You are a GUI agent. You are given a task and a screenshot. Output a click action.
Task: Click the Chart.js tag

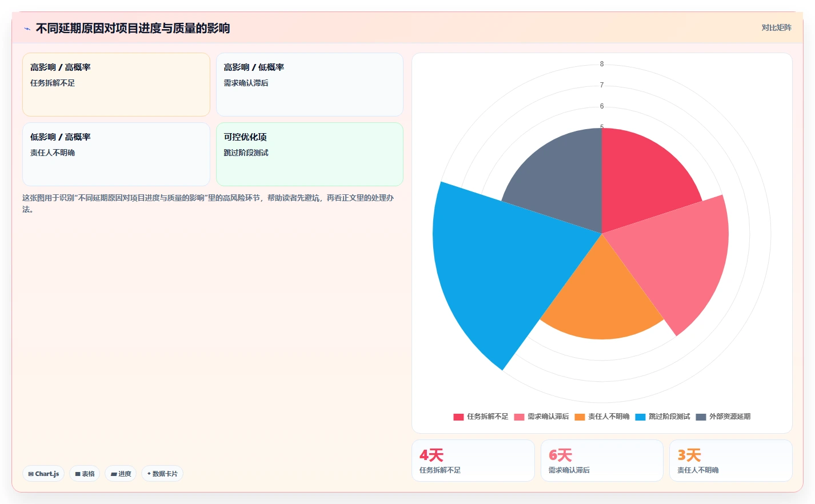pos(43,474)
